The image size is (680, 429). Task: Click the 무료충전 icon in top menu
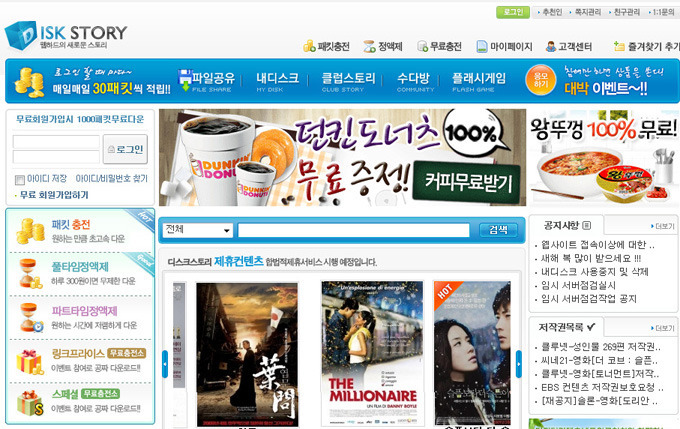click(422, 46)
